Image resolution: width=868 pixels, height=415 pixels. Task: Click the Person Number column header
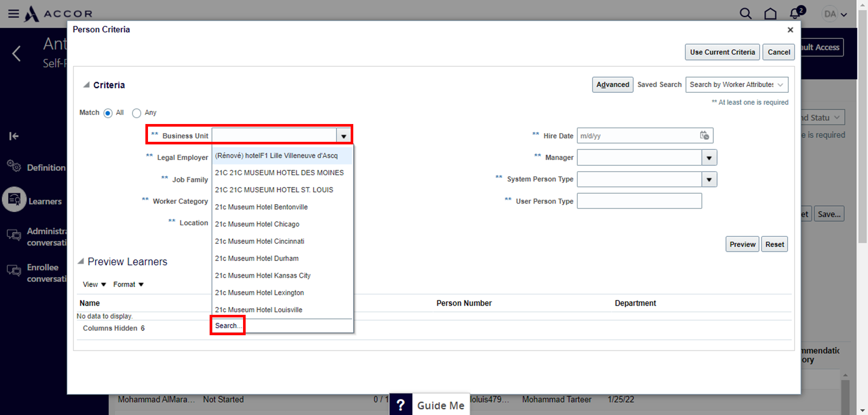coord(464,303)
